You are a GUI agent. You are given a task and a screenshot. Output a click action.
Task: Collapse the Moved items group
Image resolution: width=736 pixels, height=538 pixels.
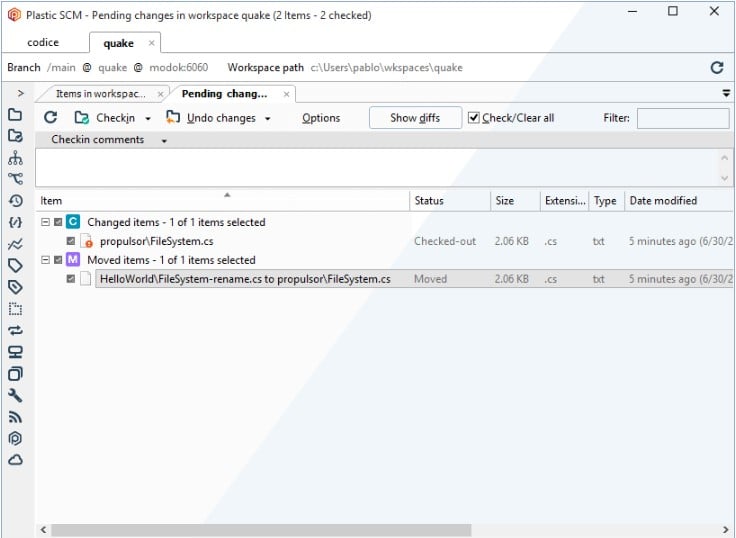point(45,260)
